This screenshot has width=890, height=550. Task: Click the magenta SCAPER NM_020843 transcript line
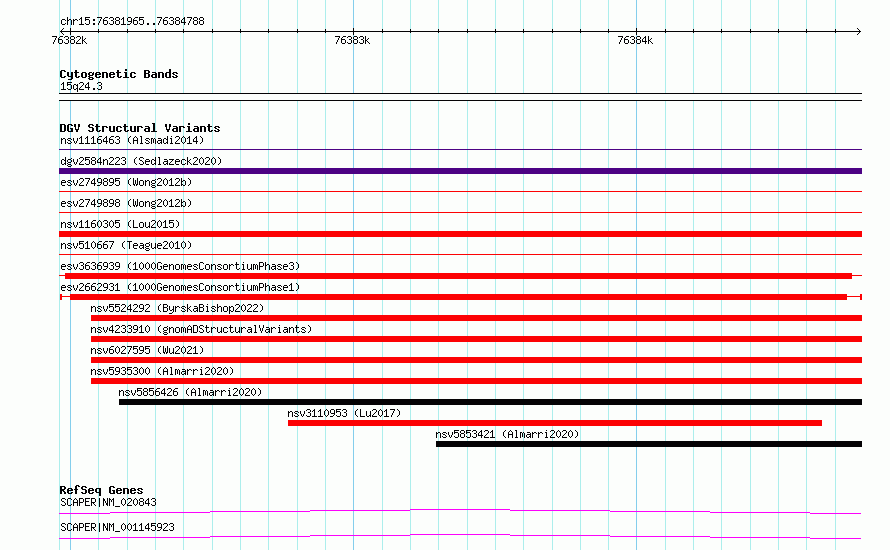(460, 511)
